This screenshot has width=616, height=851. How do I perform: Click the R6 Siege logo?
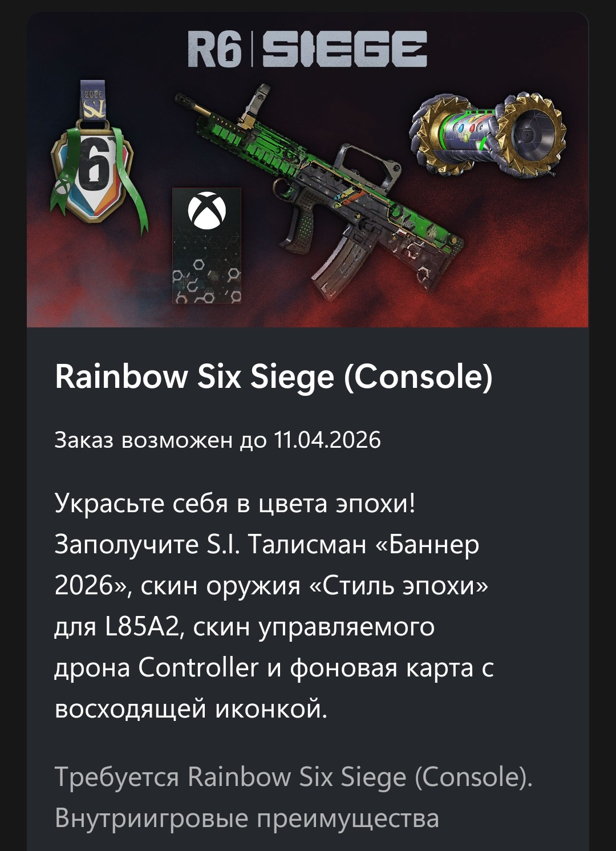pyautogui.click(x=307, y=49)
